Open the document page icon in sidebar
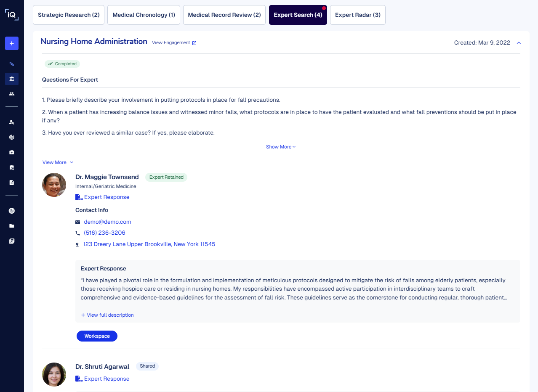Viewport: 538px width, 392px height. coord(12,183)
